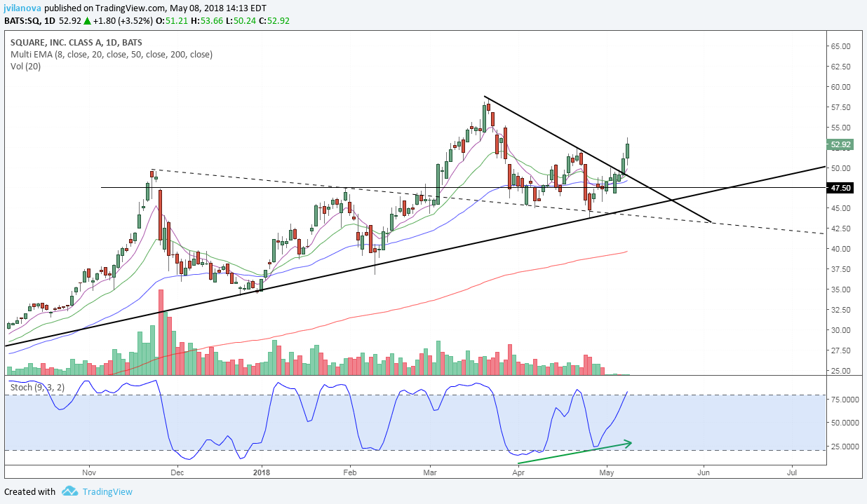Image resolution: width=867 pixels, height=504 pixels.
Task: Click the green 52.92 price label on axis
Action: [840, 145]
